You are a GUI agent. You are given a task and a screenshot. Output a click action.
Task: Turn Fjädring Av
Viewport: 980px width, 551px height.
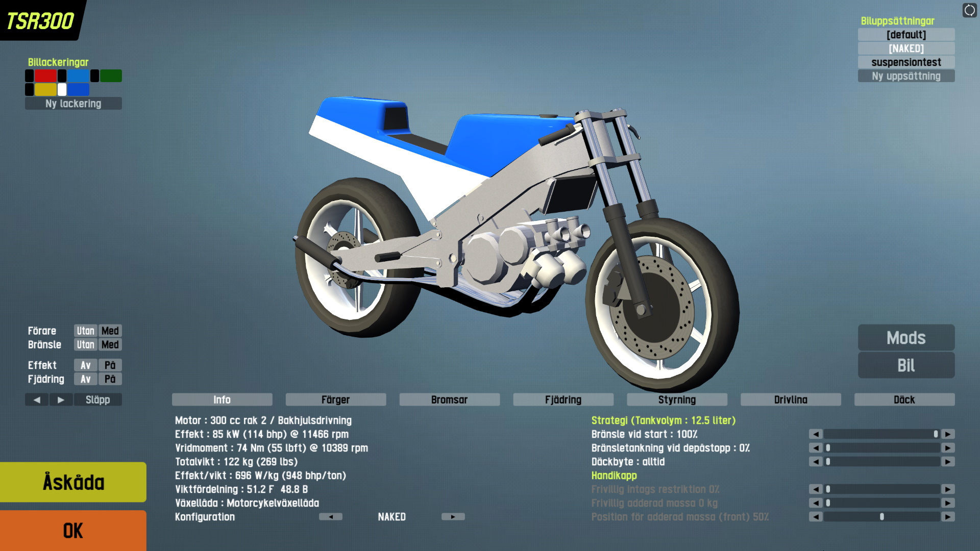click(85, 379)
